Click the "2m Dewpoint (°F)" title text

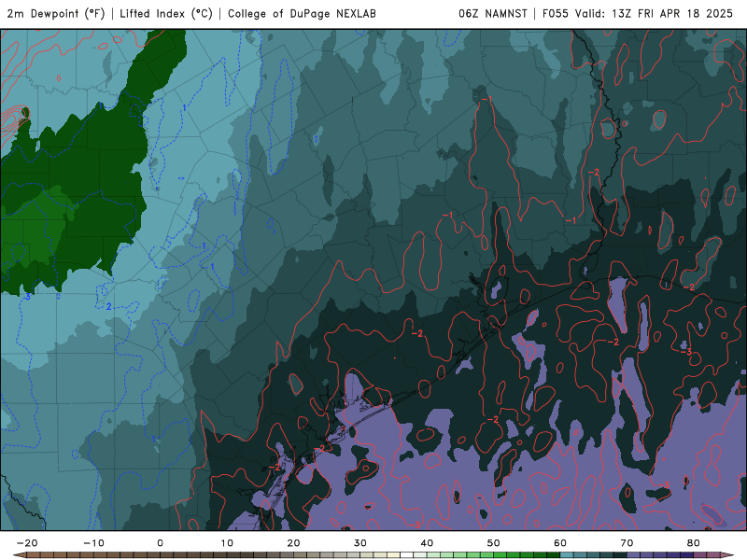tap(56, 13)
